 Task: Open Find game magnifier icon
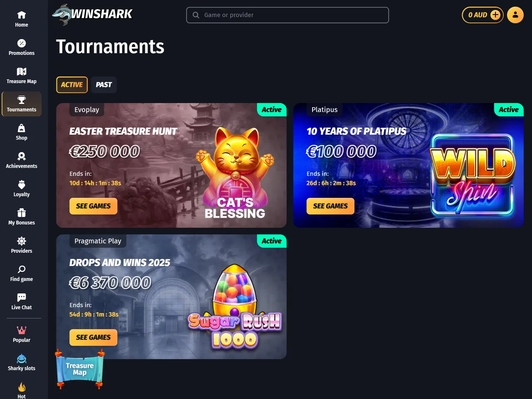point(22,269)
